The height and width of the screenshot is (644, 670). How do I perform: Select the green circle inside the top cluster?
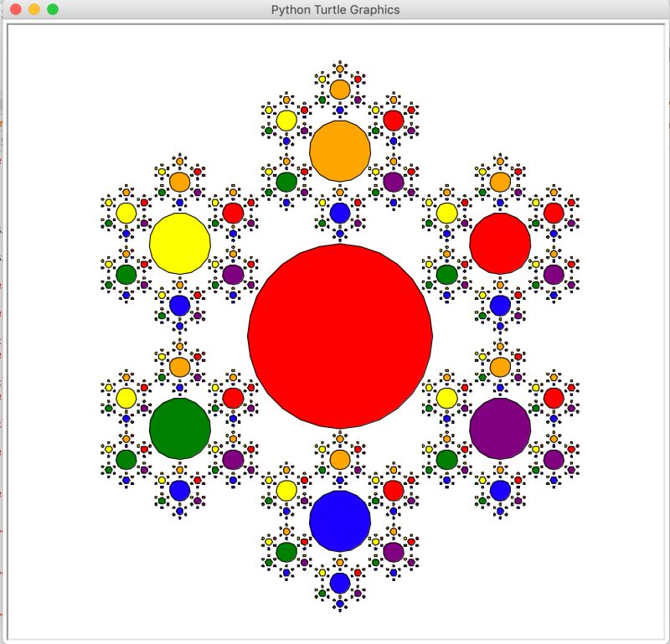pyautogui.click(x=285, y=180)
